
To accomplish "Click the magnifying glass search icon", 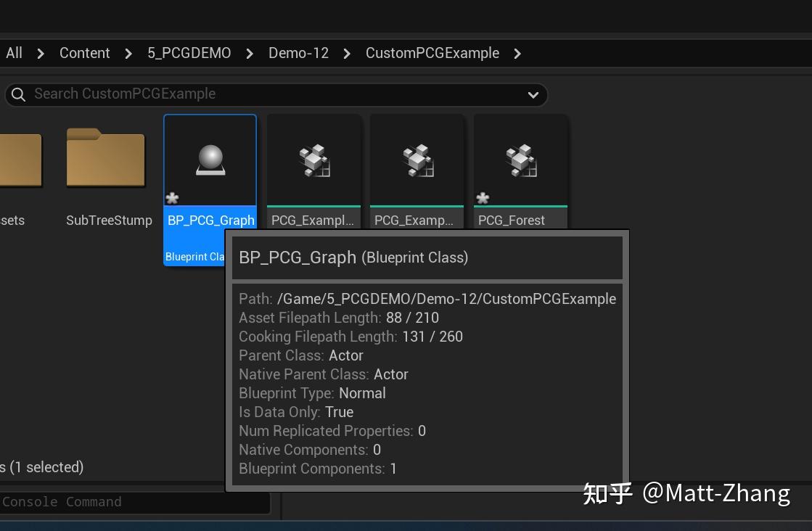I will pyautogui.click(x=18, y=94).
